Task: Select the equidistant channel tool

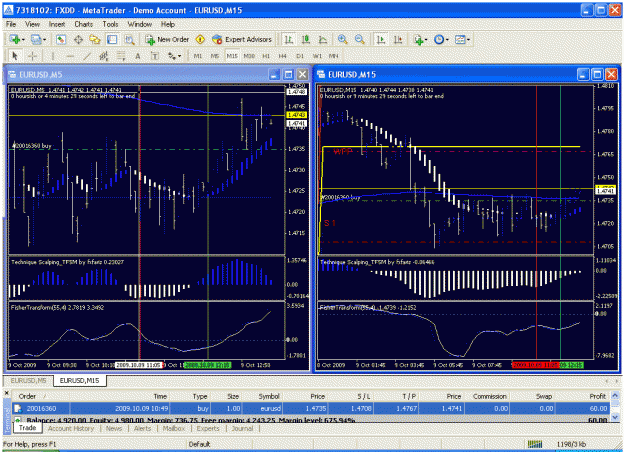Action: coord(104,56)
